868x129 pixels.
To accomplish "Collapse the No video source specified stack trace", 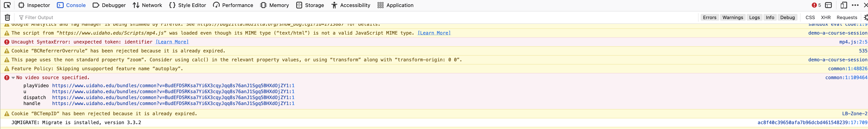I will (13, 78).
